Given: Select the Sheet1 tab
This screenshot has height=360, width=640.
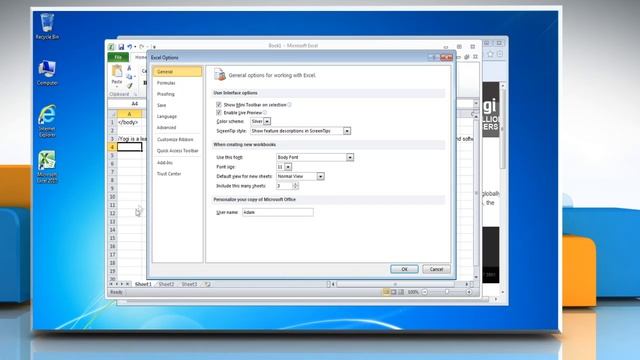Looking at the screenshot, I should [x=143, y=284].
